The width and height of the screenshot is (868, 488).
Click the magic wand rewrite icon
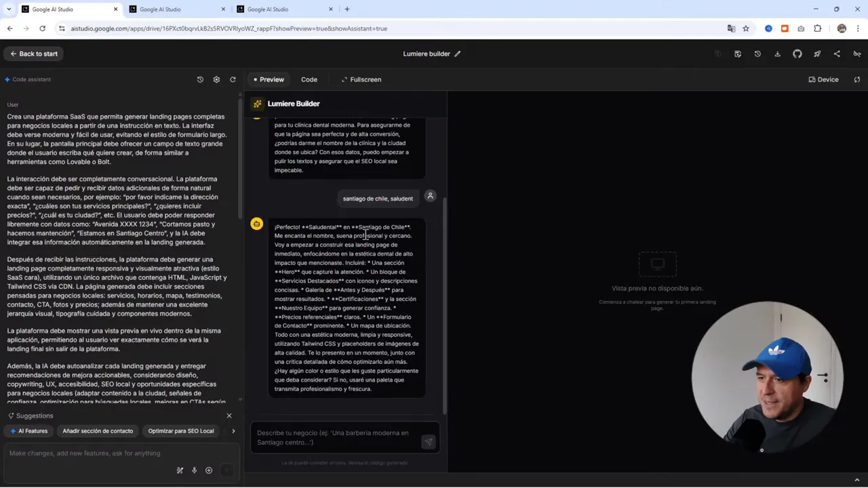[x=180, y=470]
